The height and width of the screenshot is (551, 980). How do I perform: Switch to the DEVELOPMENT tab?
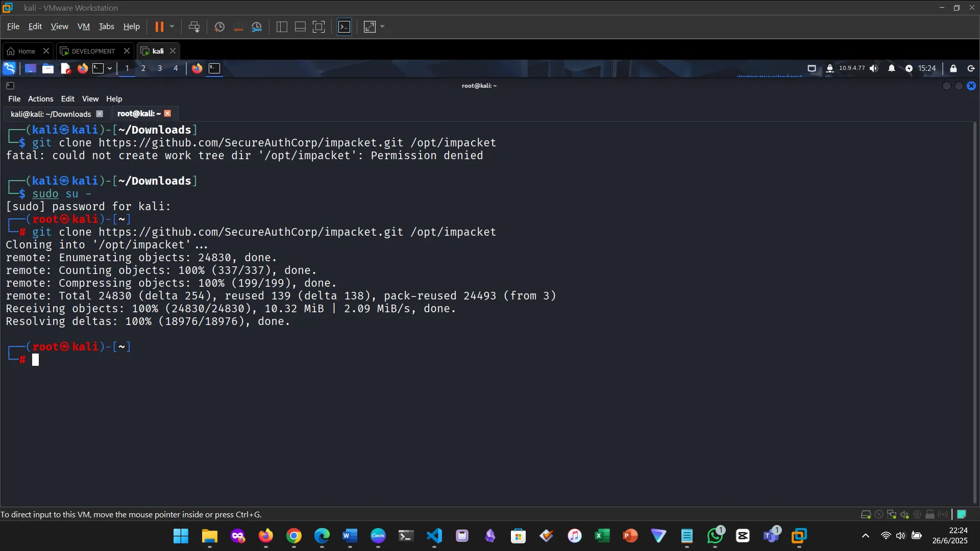click(x=92, y=51)
